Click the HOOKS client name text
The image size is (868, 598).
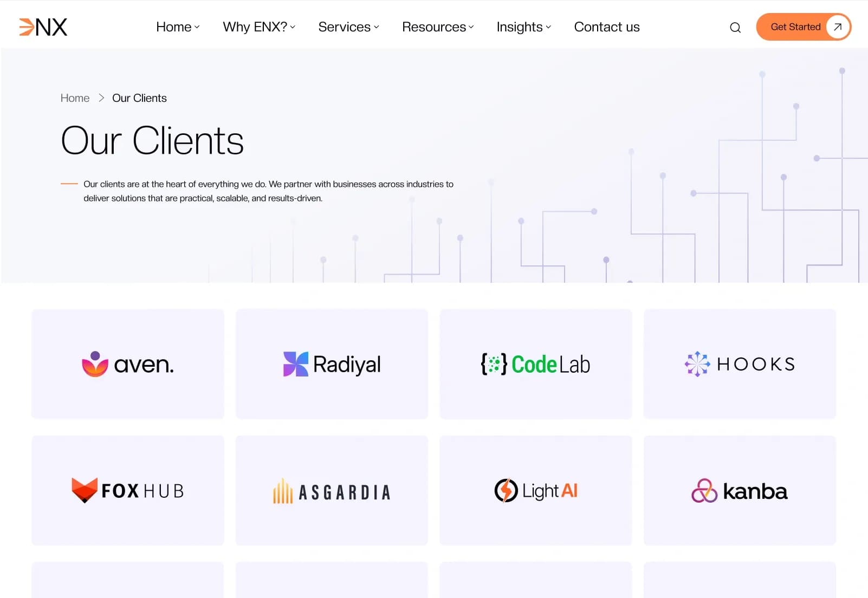point(756,364)
